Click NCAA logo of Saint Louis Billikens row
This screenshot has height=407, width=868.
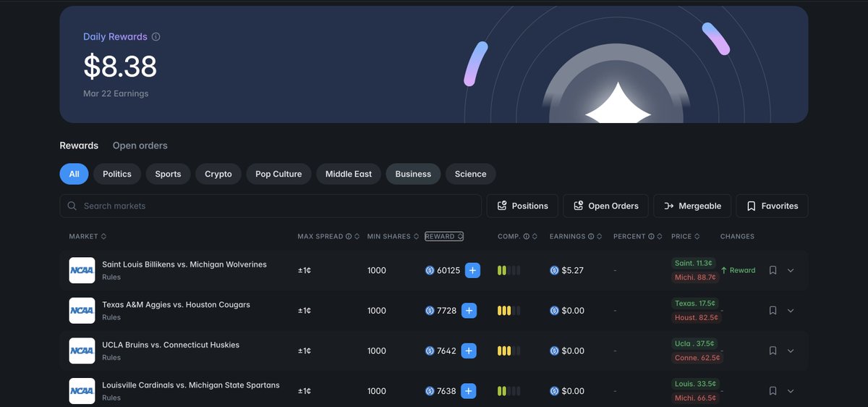(82, 270)
